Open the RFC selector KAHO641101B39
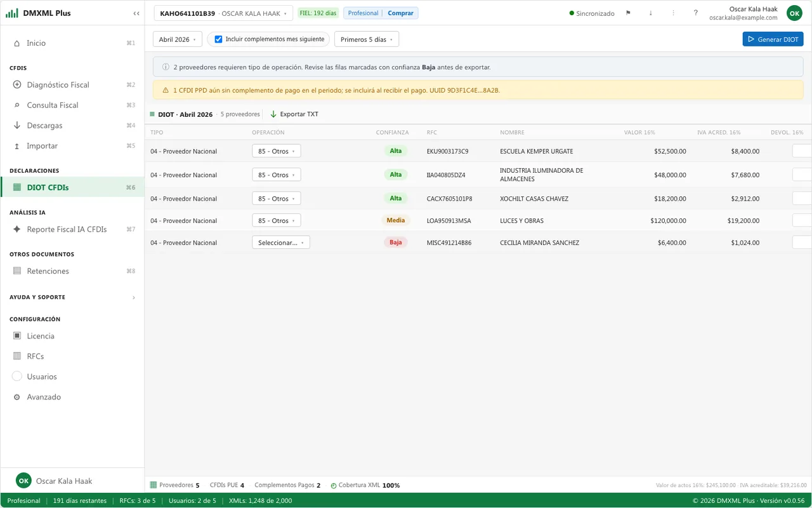The height and width of the screenshot is (508, 812). [223, 13]
